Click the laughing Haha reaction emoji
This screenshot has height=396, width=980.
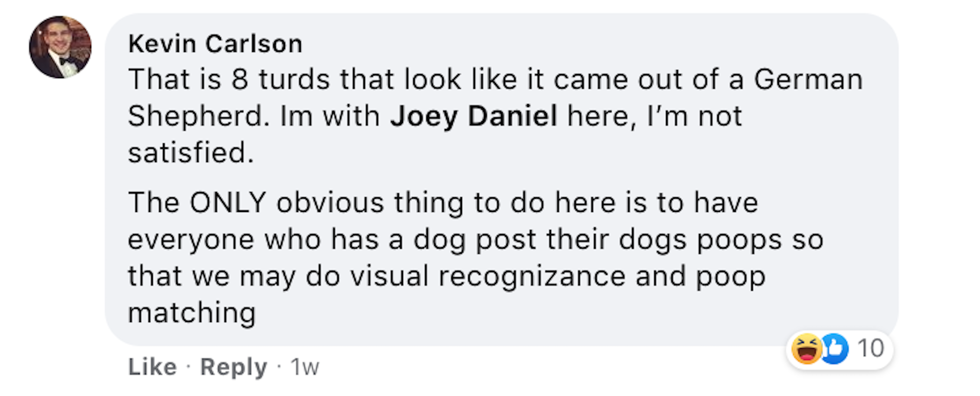coord(806,349)
